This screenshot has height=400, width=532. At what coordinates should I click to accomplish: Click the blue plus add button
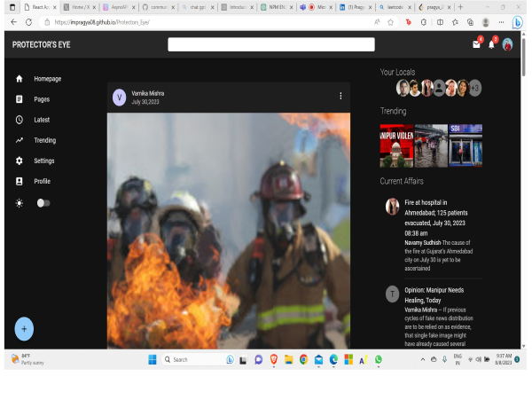pyautogui.click(x=24, y=329)
